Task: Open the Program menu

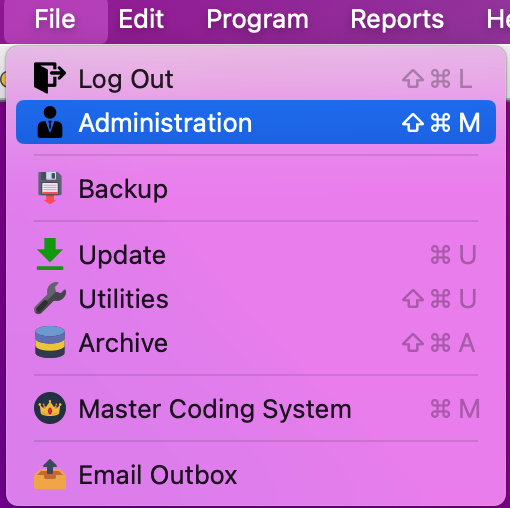Action: pyautogui.click(x=257, y=19)
